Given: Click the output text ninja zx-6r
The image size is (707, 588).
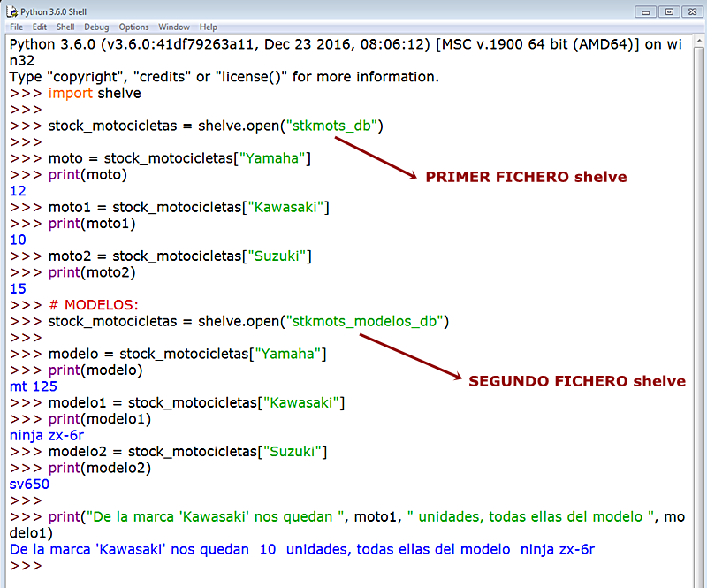Looking at the screenshot, I should click(45, 435).
